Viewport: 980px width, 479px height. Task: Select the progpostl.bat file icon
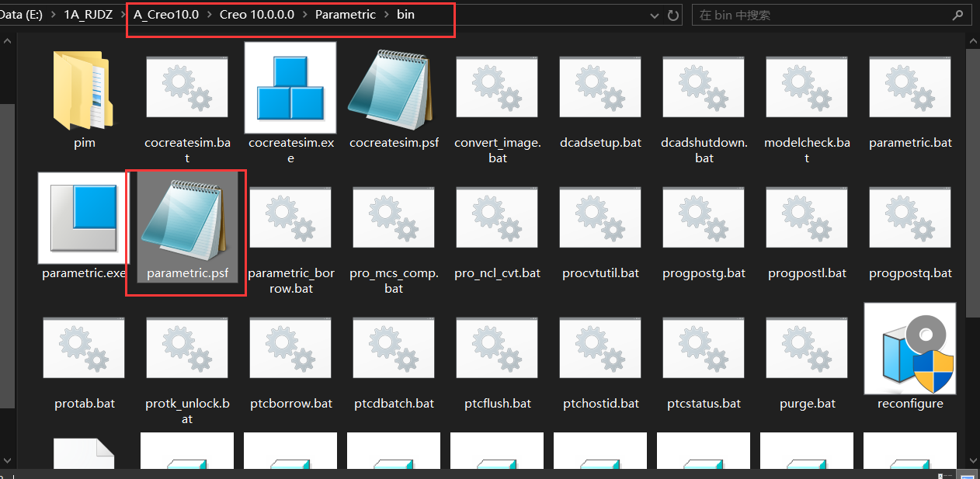(807, 218)
